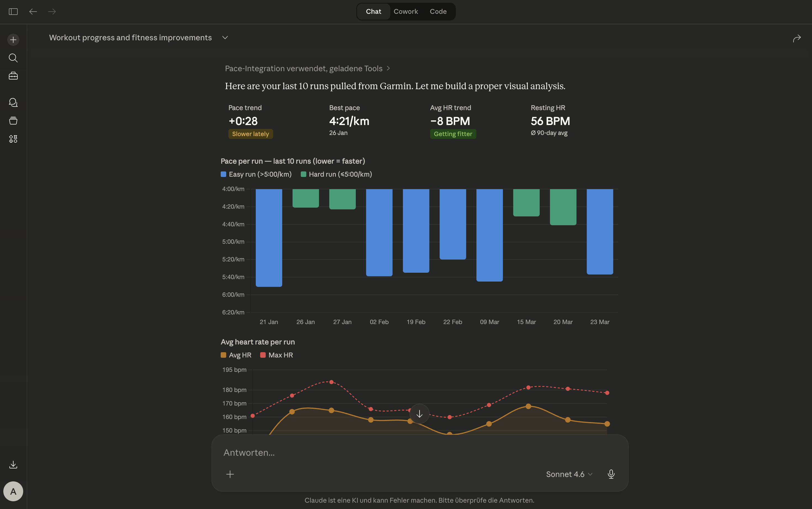This screenshot has height=509, width=812.
Task: Toggle Max HR legend series
Action: coord(276,355)
